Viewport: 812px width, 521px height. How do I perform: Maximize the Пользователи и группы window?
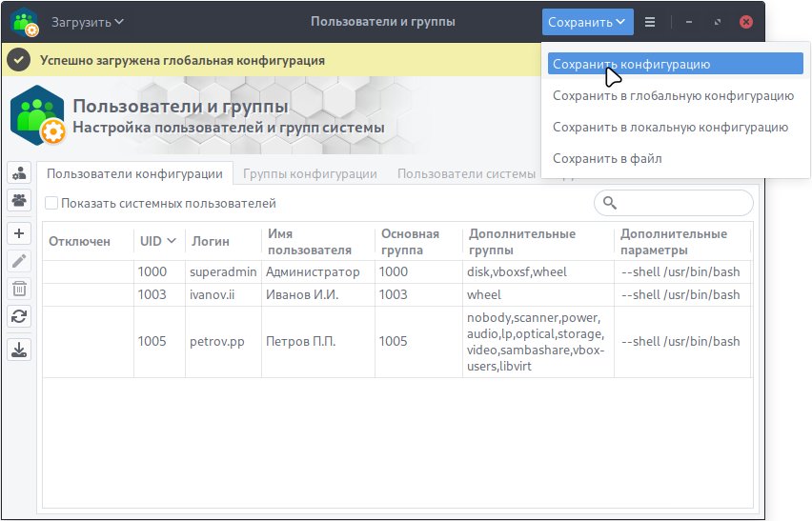coord(718,22)
